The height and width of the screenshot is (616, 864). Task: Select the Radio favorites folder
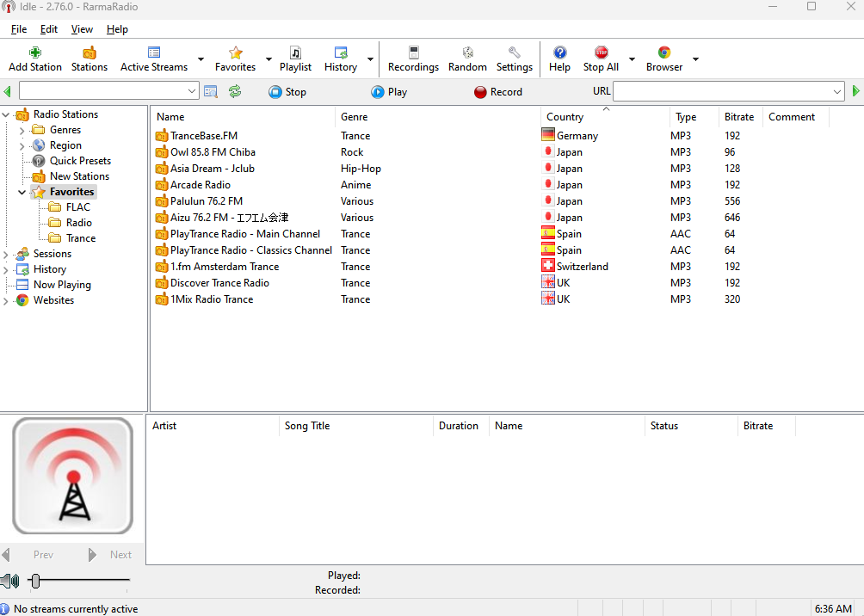tap(79, 223)
